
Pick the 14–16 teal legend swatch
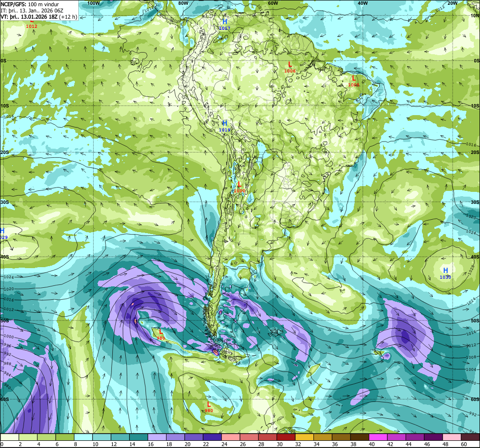click(138, 437)
